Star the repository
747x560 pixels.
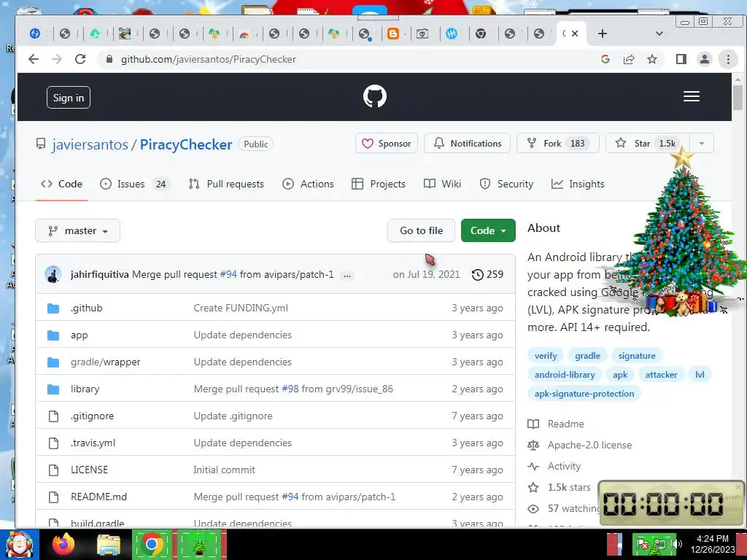point(648,144)
